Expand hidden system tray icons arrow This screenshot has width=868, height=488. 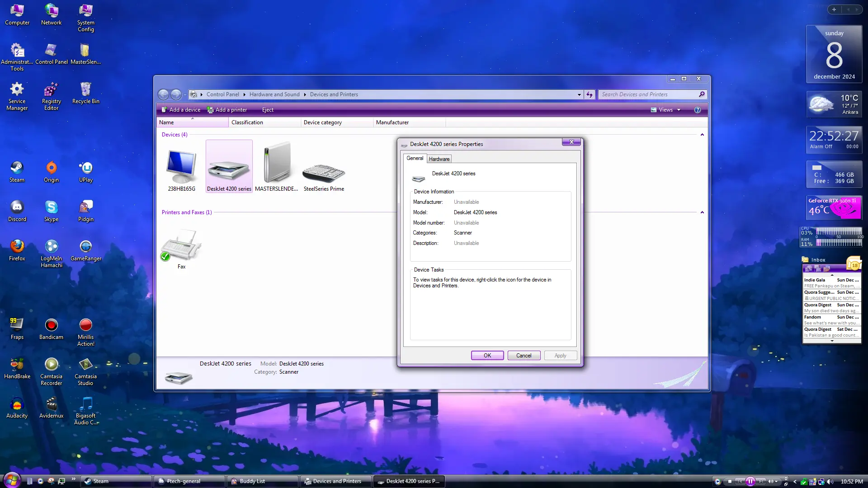click(x=795, y=482)
